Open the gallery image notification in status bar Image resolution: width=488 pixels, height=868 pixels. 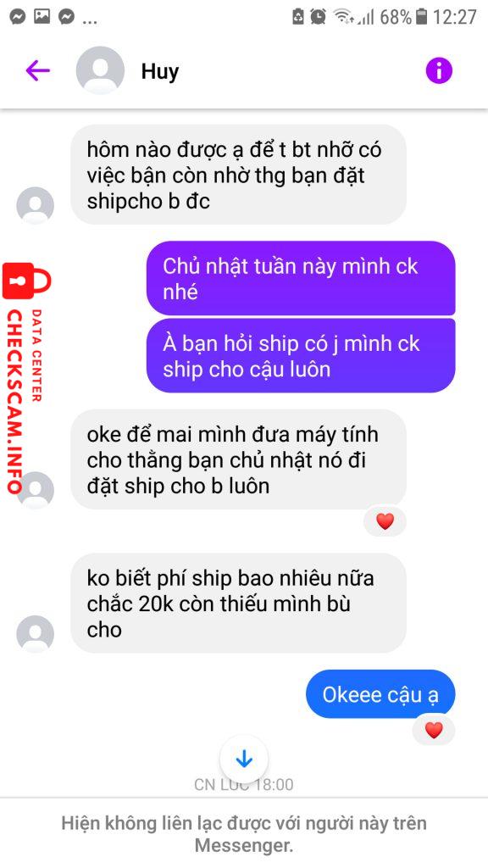(x=42, y=17)
